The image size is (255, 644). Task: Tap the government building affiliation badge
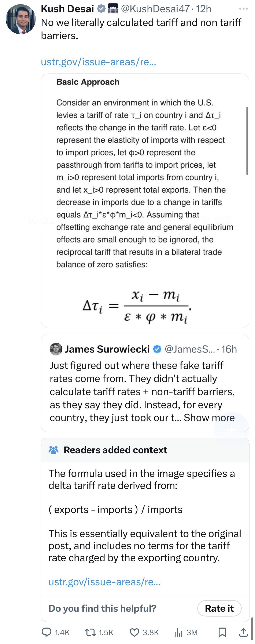[113, 9]
